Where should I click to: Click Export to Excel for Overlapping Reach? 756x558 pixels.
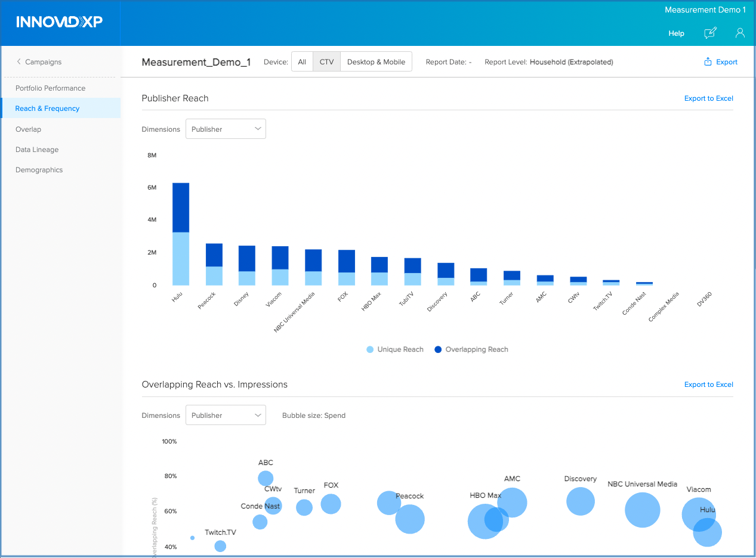(708, 385)
